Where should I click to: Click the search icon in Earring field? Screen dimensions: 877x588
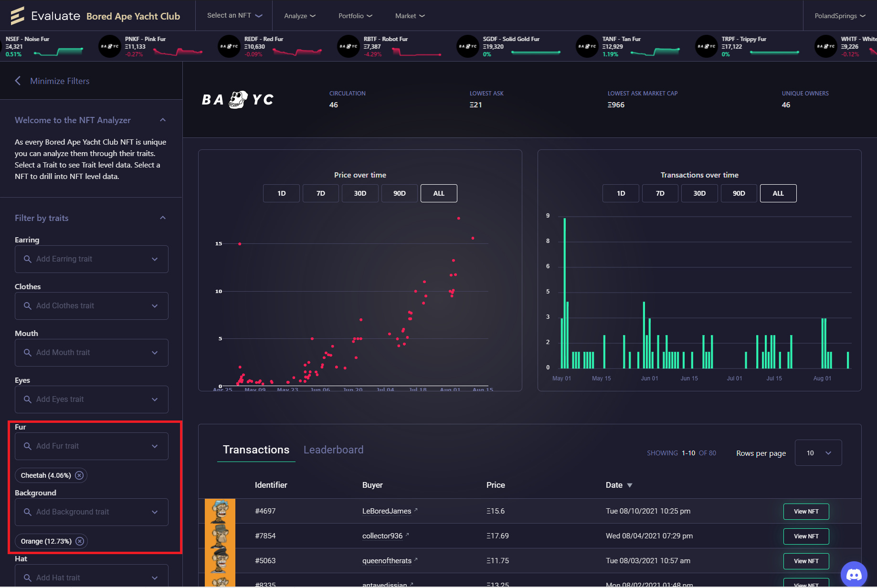point(28,259)
